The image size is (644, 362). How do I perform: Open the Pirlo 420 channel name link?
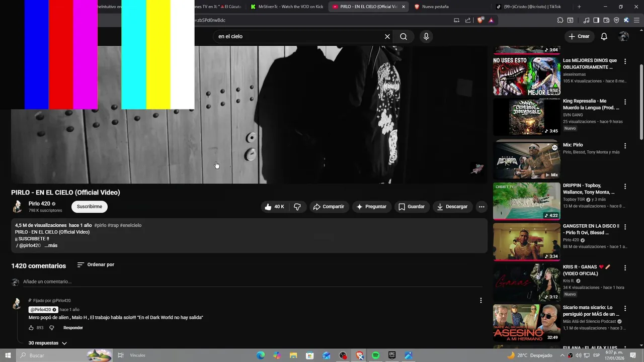[39, 204]
